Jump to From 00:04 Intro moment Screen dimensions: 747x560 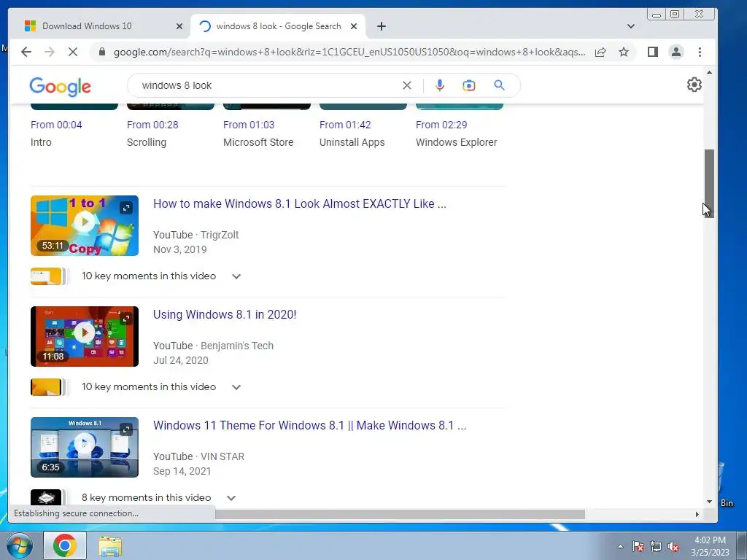coord(56,125)
